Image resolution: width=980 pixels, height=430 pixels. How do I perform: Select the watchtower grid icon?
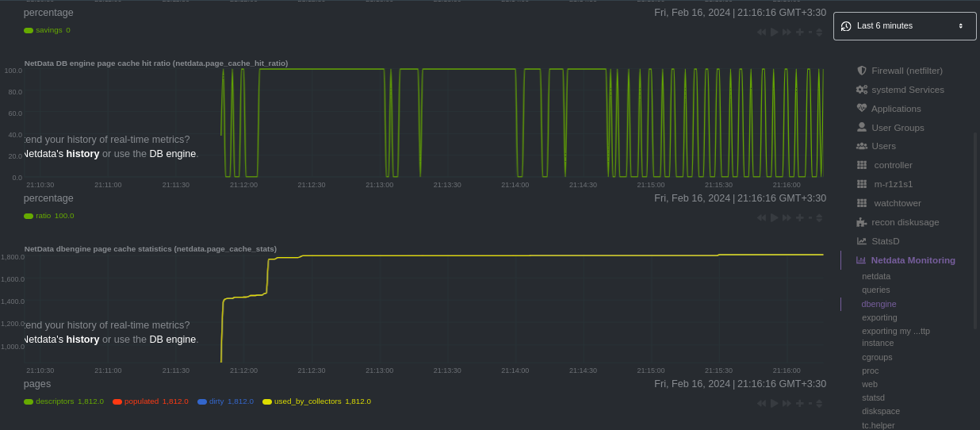point(862,203)
